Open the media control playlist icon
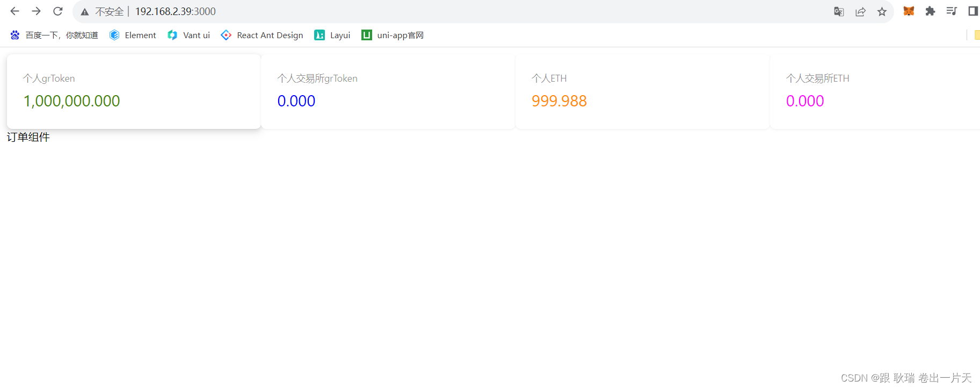 click(x=952, y=11)
